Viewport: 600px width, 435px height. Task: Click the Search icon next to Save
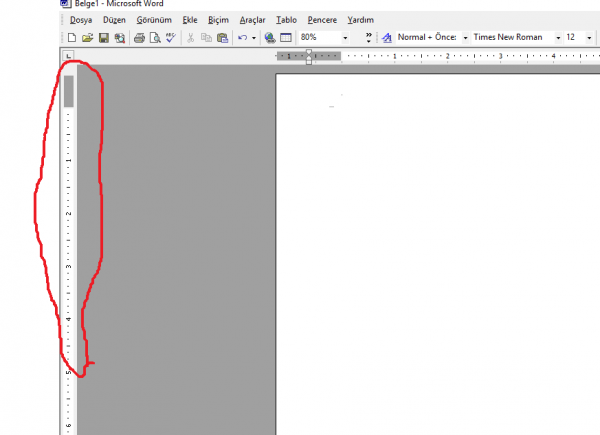click(x=120, y=37)
